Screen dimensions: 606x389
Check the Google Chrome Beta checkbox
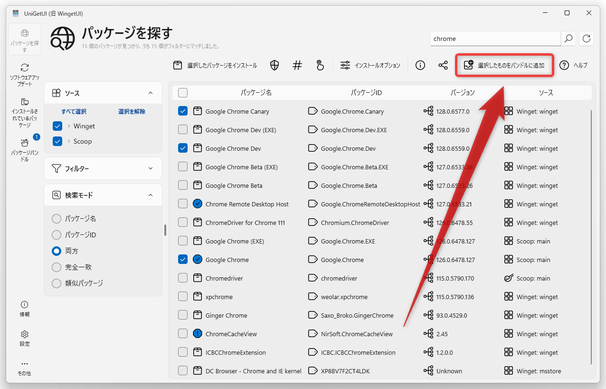click(183, 185)
